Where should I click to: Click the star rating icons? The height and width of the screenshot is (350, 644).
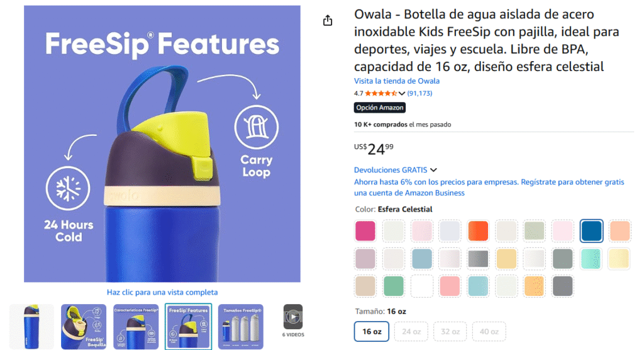[x=381, y=93]
